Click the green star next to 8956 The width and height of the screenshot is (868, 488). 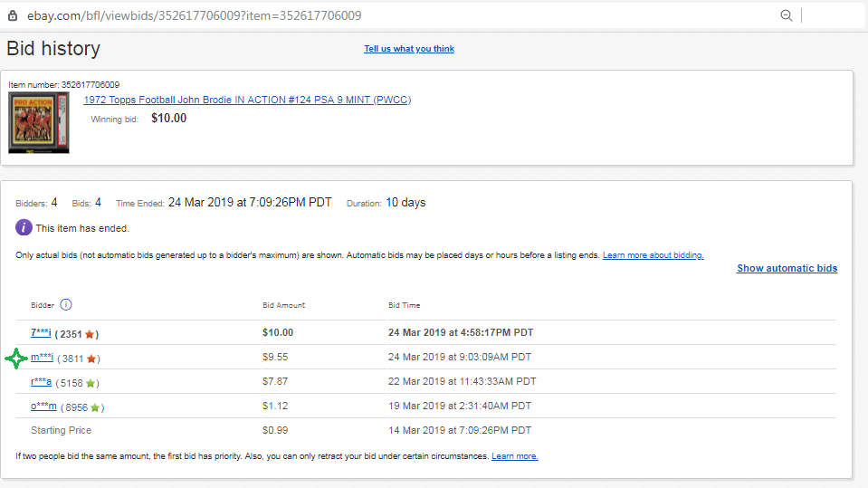click(x=95, y=407)
